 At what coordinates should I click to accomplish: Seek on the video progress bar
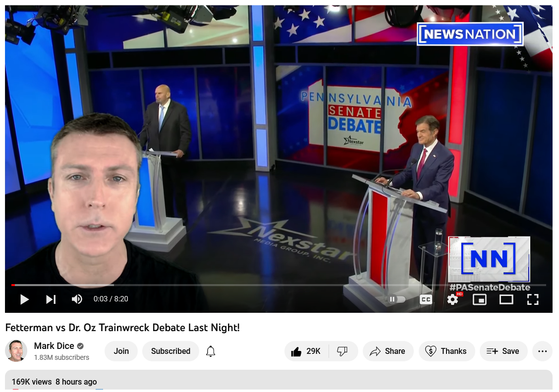point(279,285)
